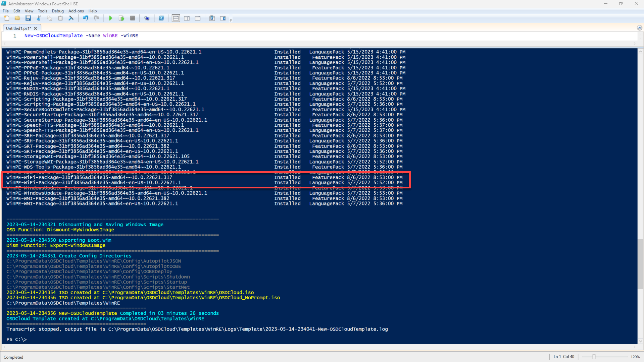Run the script with the green play button
The width and height of the screenshot is (644, 362).
pyautogui.click(x=110, y=18)
